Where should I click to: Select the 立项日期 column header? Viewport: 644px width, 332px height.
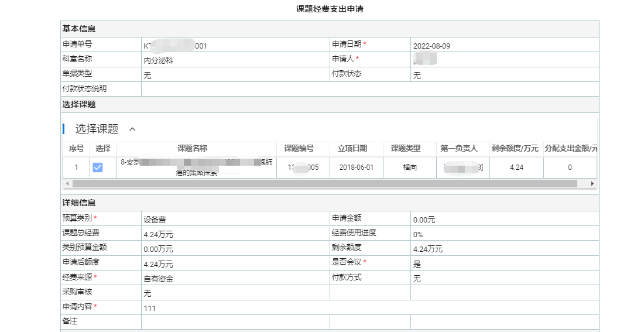[x=353, y=149]
